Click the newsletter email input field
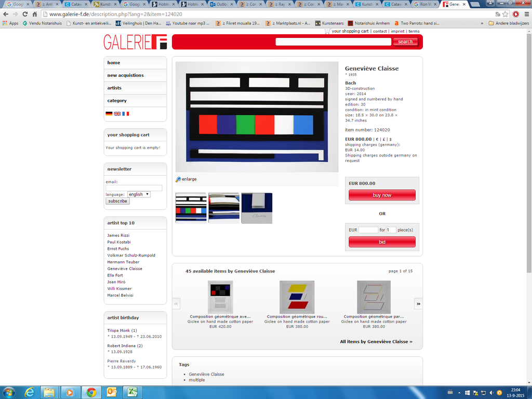 tap(134, 188)
